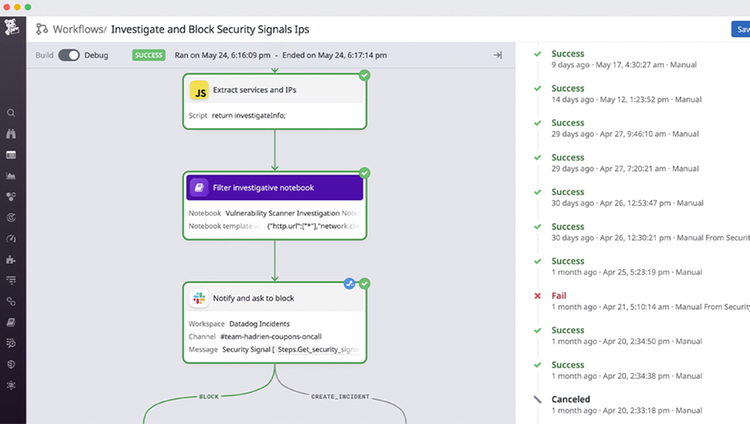Open the stacked lines logs icon
The width and height of the screenshot is (750, 424).
pos(11,280)
